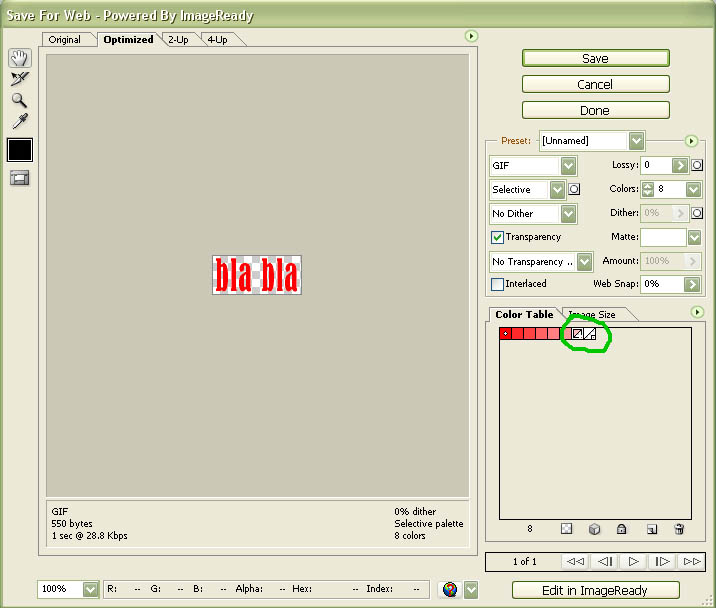This screenshot has width=716, height=608.
Task: Play the animation
Action: (x=634, y=561)
